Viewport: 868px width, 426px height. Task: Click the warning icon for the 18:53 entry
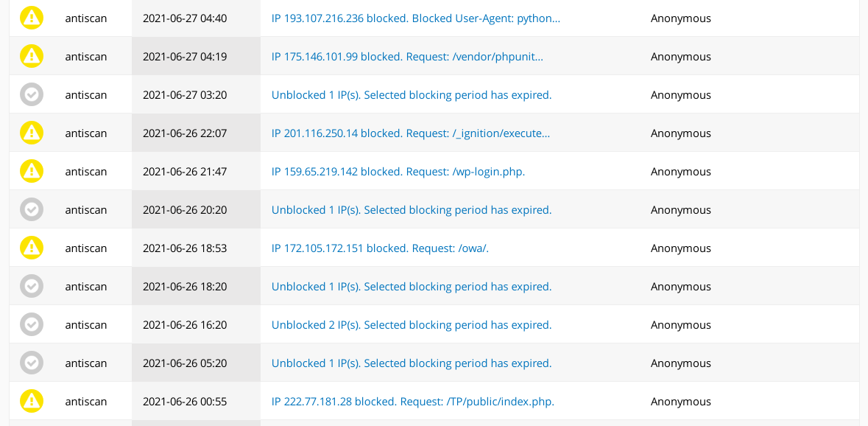(x=32, y=248)
